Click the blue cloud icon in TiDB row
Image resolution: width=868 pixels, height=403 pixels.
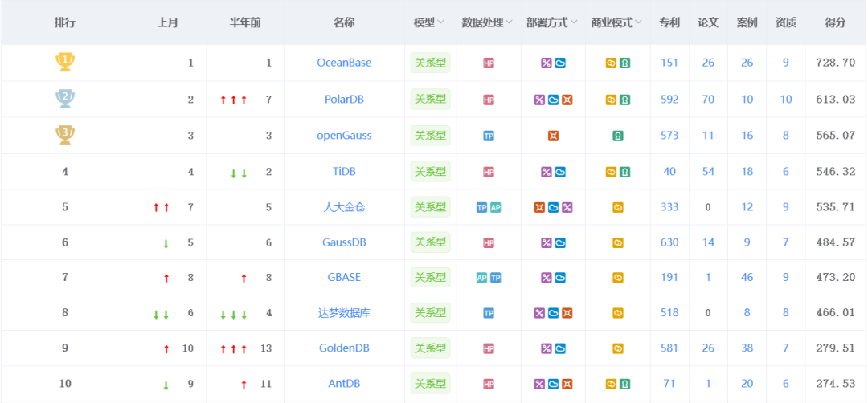point(560,172)
